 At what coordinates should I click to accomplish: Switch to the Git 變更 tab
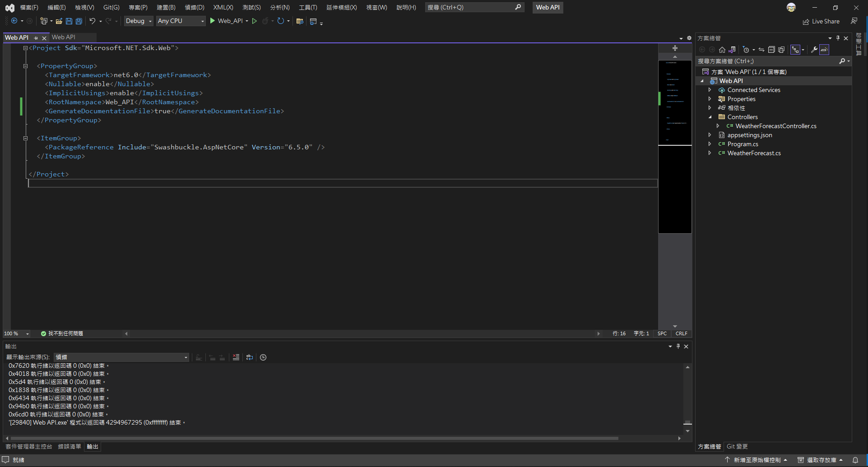(737, 447)
